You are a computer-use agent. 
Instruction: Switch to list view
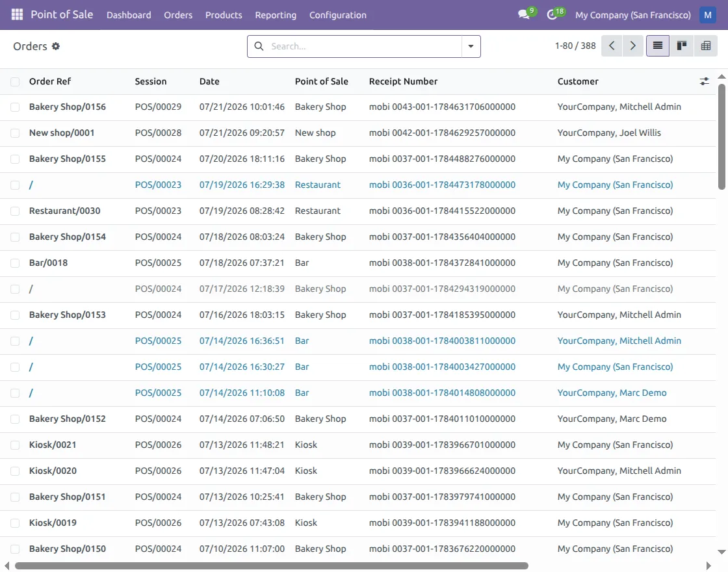point(657,45)
